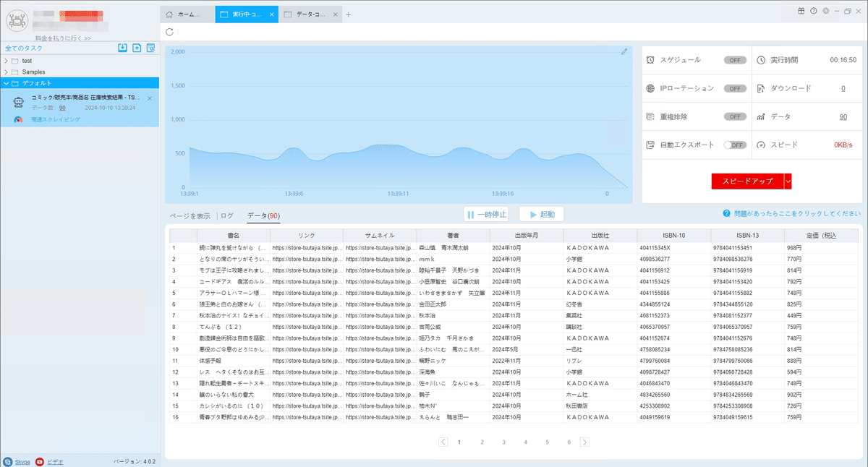Click the red スピードアップ button

(x=747, y=181)
